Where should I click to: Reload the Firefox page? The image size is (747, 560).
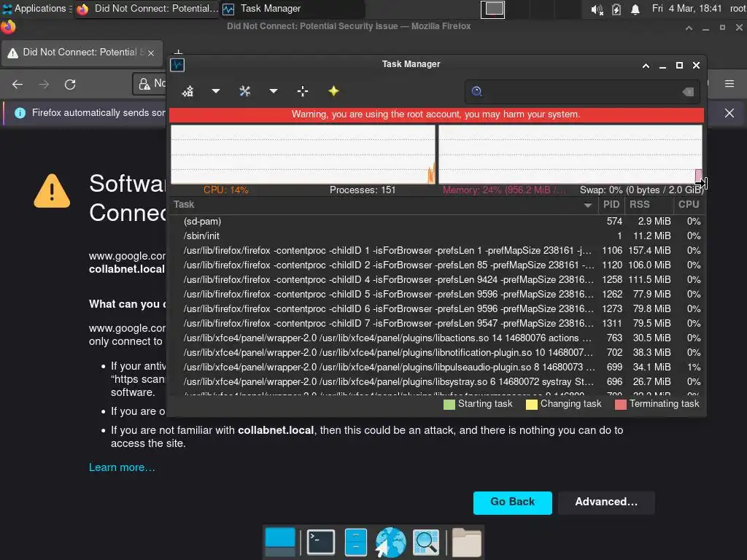[70, 85]
